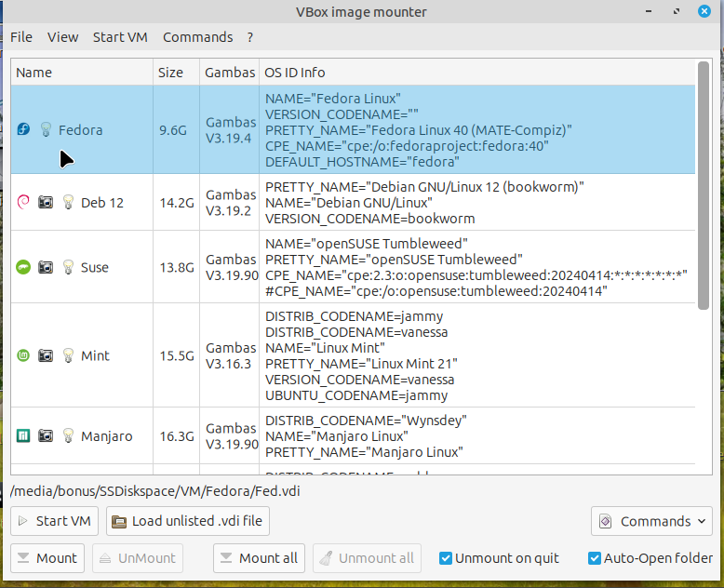Image resolution: width=724 pixels, height=588 pixels.
Task: Click the Debian swirl logo icon
Action: [x=24, y=202]
